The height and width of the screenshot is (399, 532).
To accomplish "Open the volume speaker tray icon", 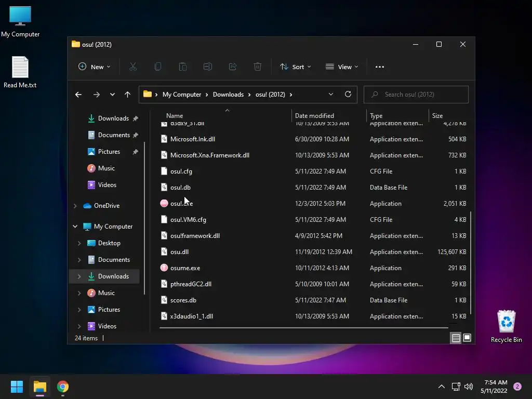I will [x=469, y=387].
